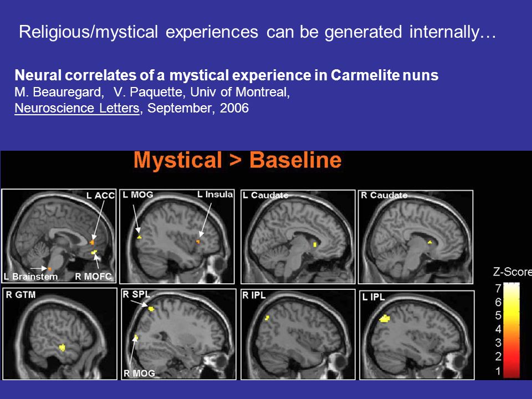Click the 'R MOFC' label
Image resolution: width=532 pixels, height=399 pixels.
[x=93, y=277]
